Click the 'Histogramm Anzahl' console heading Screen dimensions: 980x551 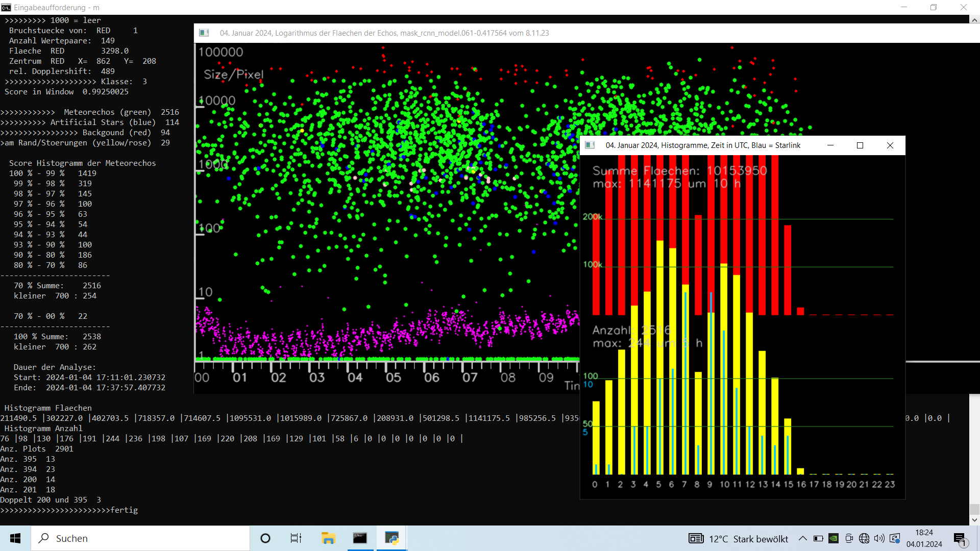click(43, 429)
